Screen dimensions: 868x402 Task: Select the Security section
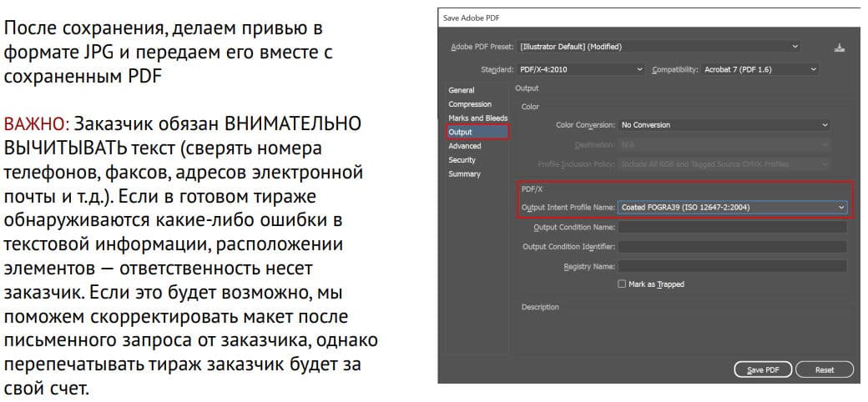[462, 160]
